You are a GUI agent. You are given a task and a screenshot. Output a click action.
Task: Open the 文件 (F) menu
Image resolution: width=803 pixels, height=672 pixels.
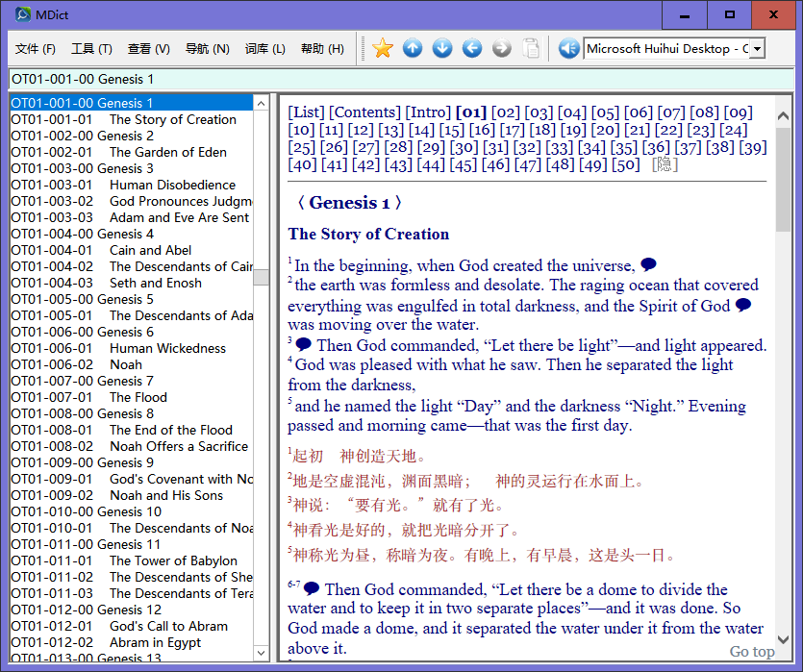pos(36,49)
